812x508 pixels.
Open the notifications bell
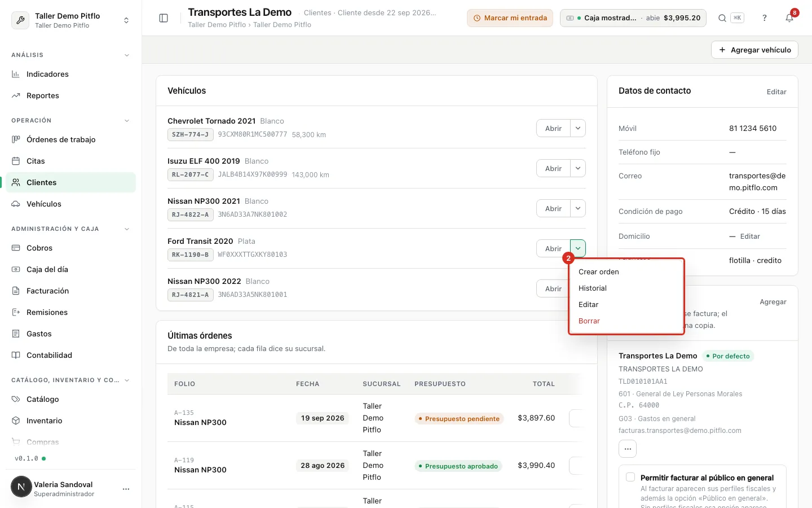click(789, 18)
